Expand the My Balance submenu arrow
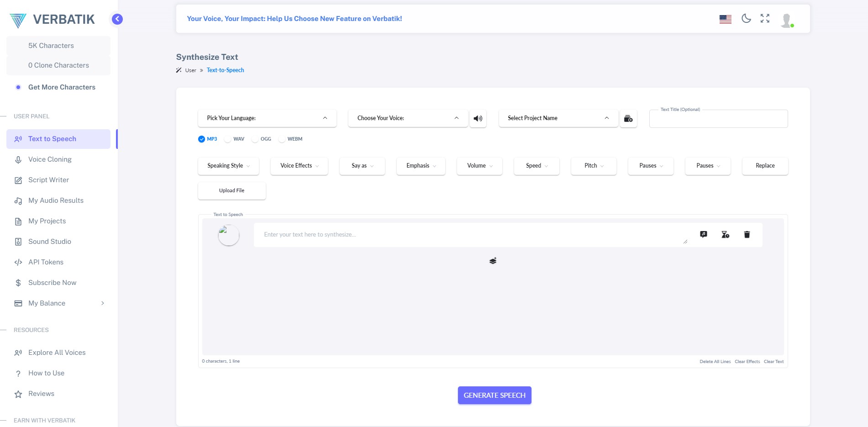 tap(103, 303)
